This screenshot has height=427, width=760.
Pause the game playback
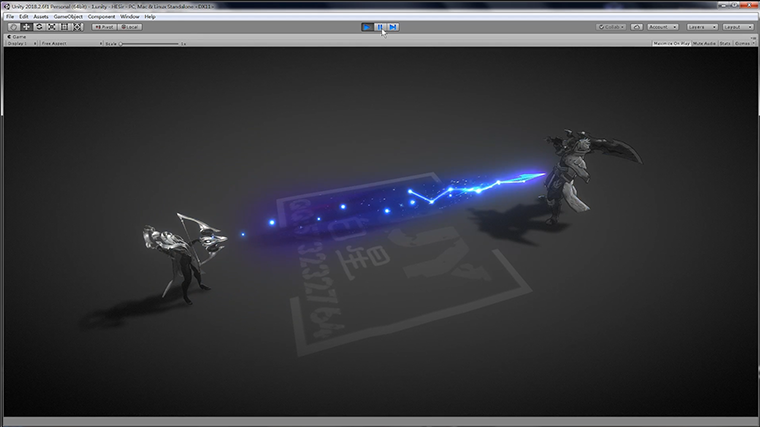[380, 27]
